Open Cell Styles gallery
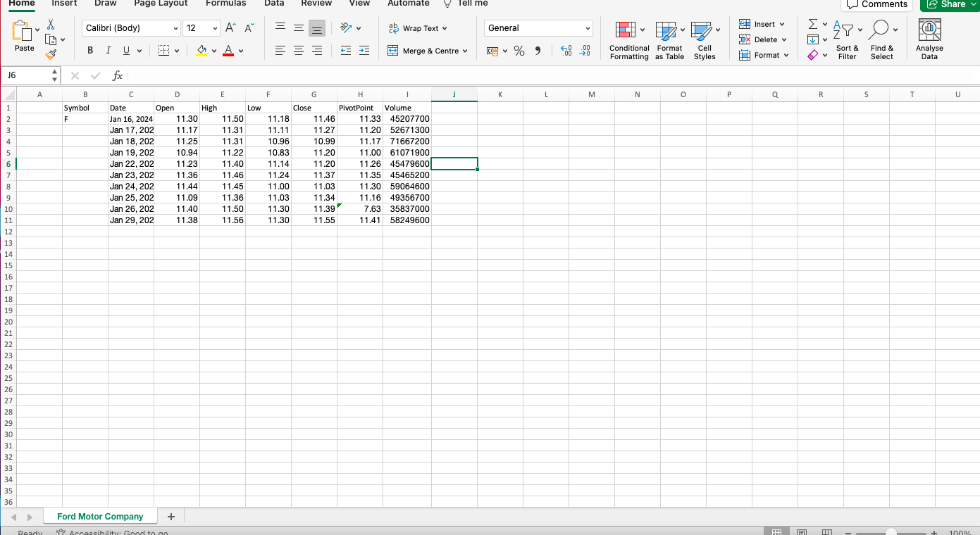This screenshot has width=980, height=535. (x=704, y=40)
